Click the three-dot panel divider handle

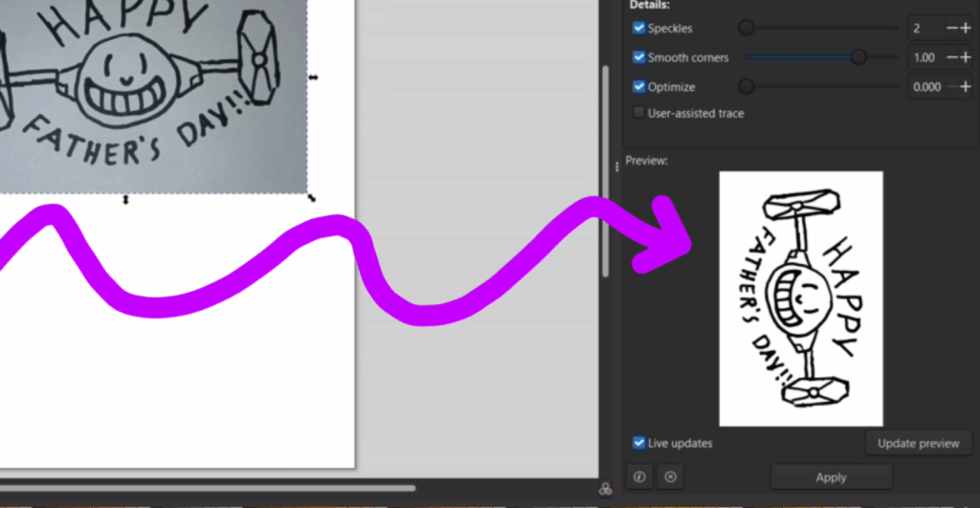[x=616, y=166]
